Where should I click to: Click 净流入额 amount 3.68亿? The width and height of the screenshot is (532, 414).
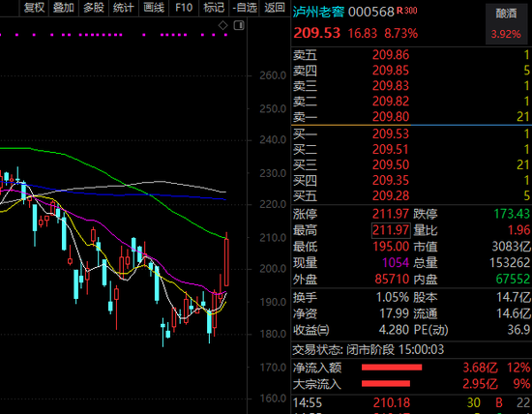pyautogui.click(x=480, y=368)
